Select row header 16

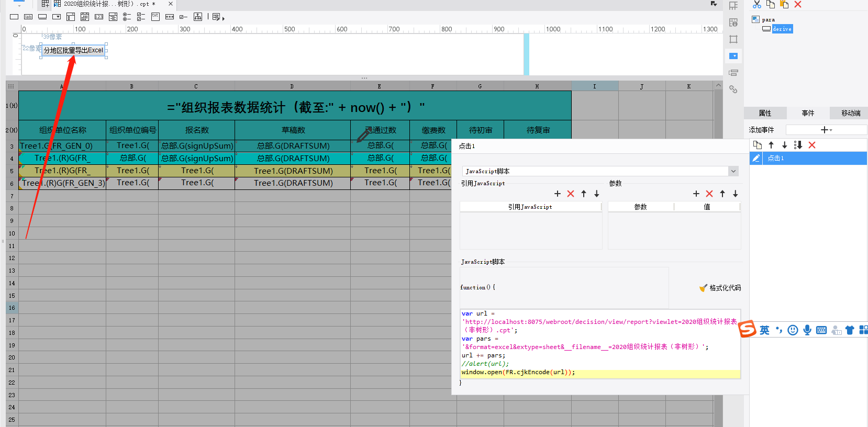[x=12, y=308]
